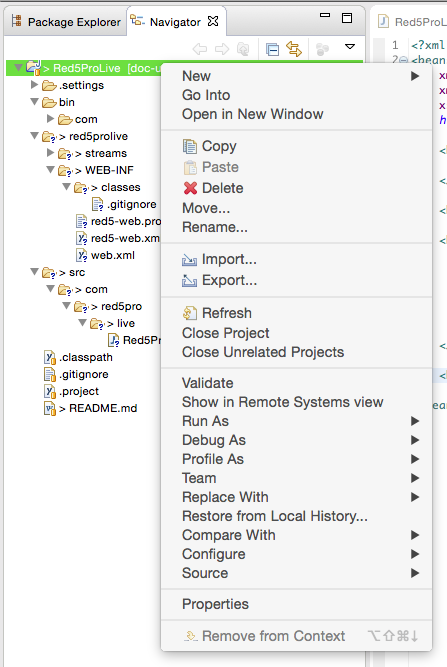Click the red Delete X icon
The image size is (447, 667).
coord(190,188)
